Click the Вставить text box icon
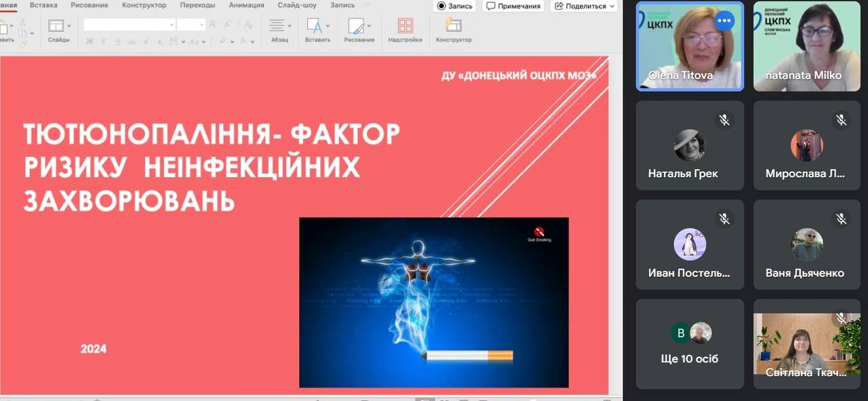The height and width of the screenshot is (401, 868). 315,26
